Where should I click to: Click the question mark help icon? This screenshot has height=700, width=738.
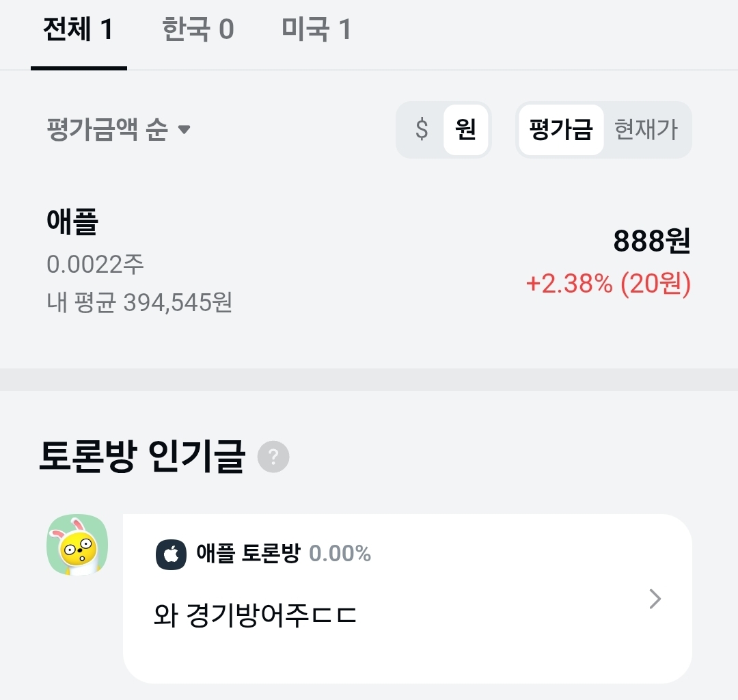(273, 457)
